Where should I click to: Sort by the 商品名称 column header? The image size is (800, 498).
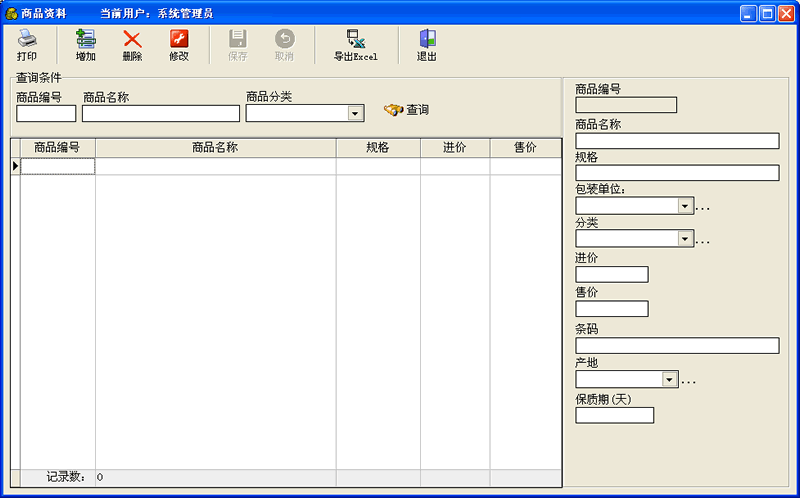[215, 148]
